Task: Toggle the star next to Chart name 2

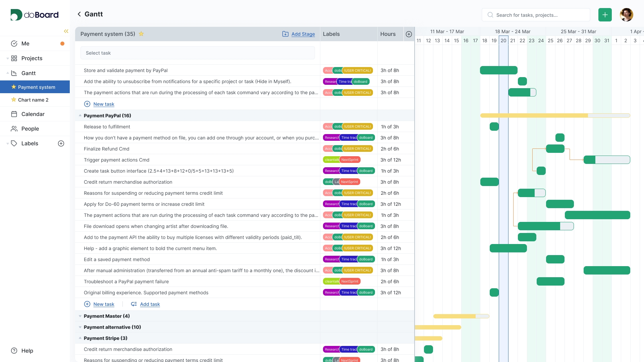Action: [14, 100]
